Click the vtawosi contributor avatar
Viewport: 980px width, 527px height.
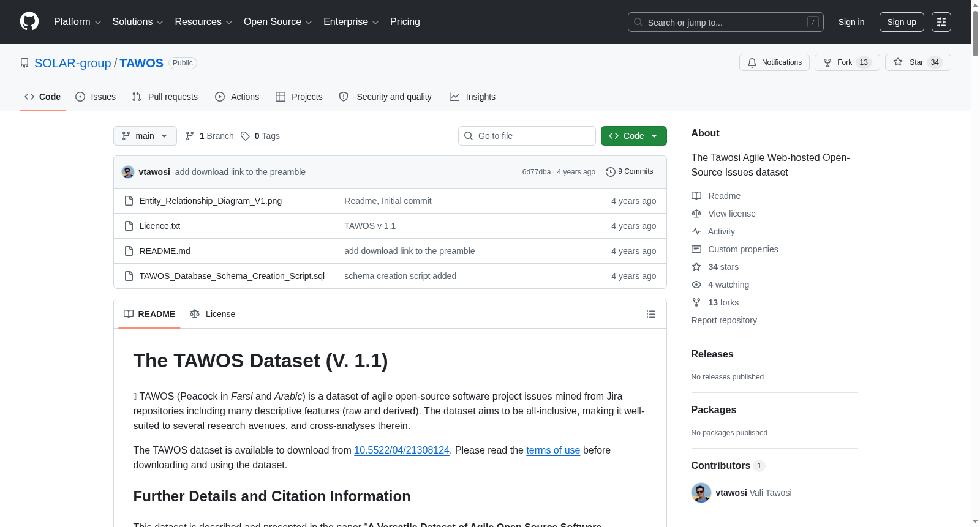coord(701,493)
